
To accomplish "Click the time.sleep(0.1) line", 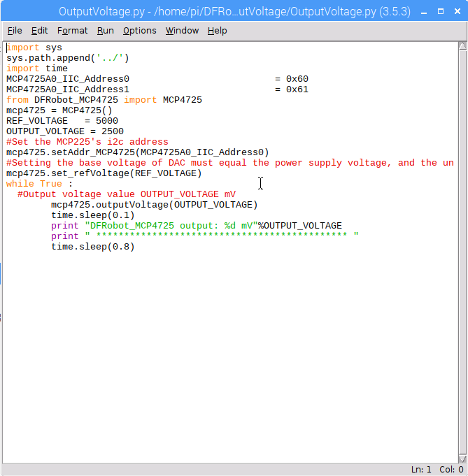I will click(x=92, y=215).
